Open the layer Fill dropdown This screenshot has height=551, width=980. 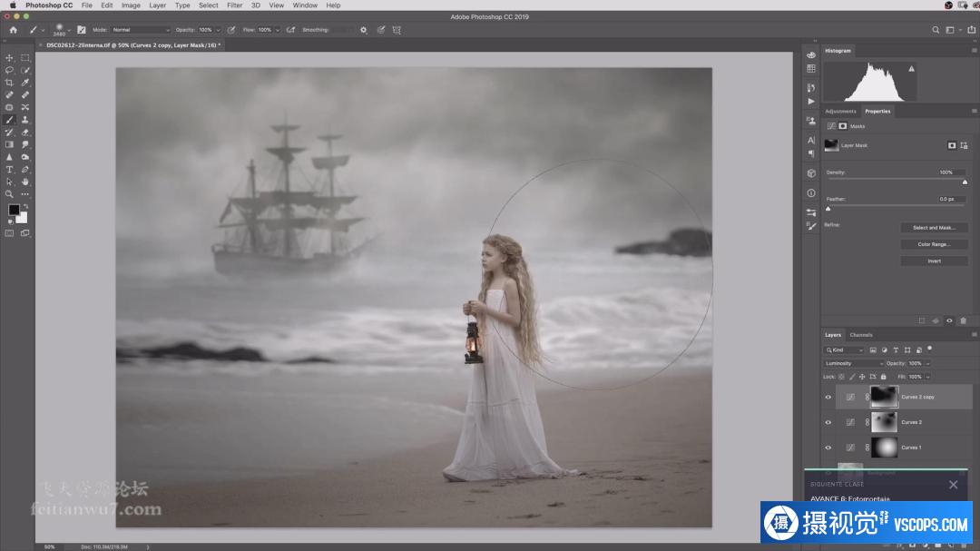coord(927,377)
